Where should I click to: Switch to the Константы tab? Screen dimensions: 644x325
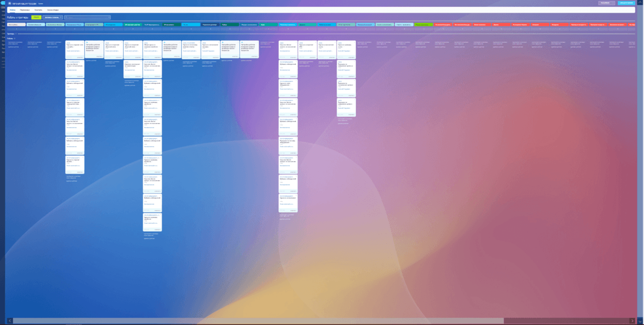[38, 10]
